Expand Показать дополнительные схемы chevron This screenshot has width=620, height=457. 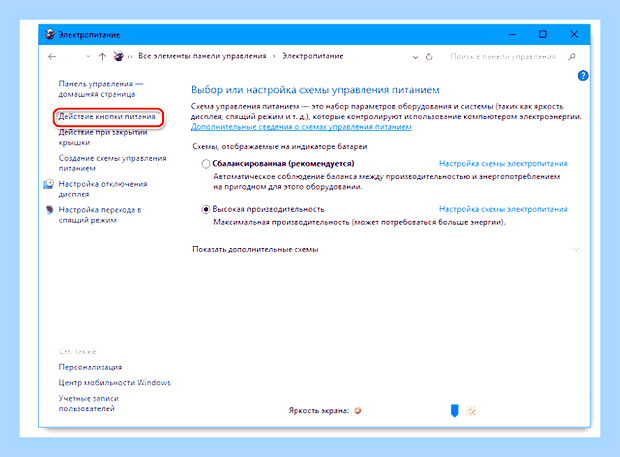point(576,249)
